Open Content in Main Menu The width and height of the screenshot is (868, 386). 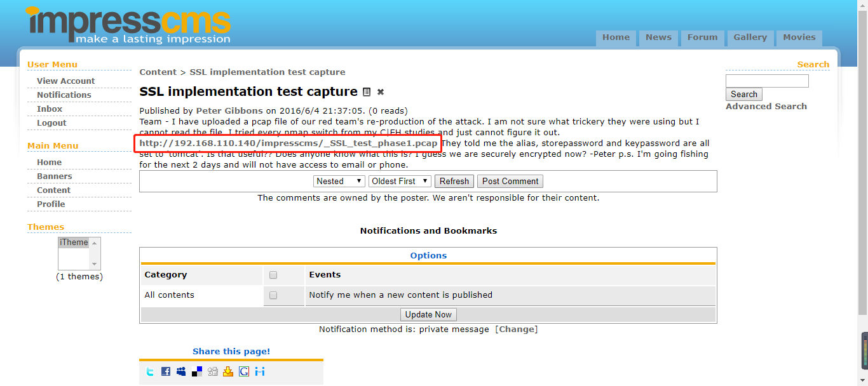tap(53, 190)
